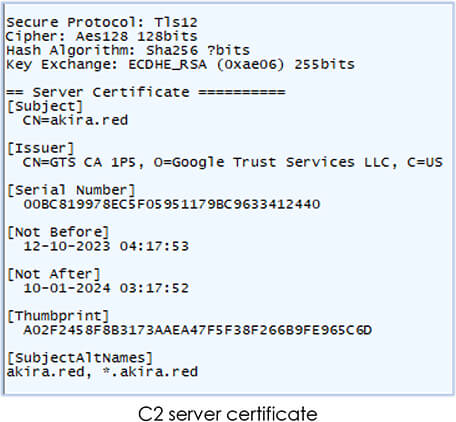The width and height of the screenshot is (456, 422).
Task: Select the GTS CA 1P5 issuer line
Action: [232, 162]
